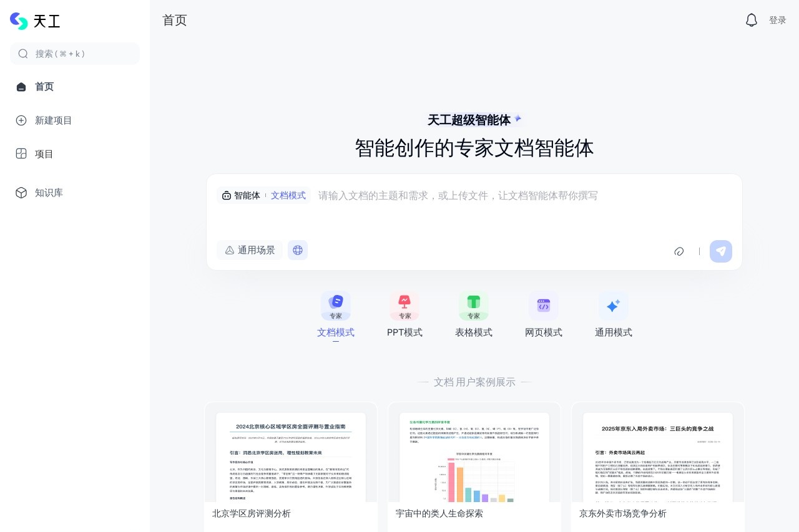Click the 首页 page header title

175,20
